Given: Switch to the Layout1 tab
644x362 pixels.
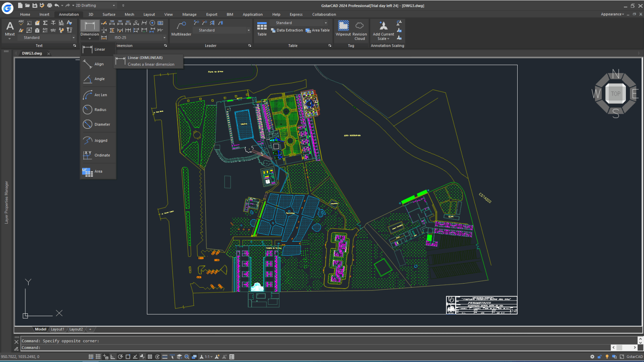Looking at the screenshot, I should tap(58, 329).
